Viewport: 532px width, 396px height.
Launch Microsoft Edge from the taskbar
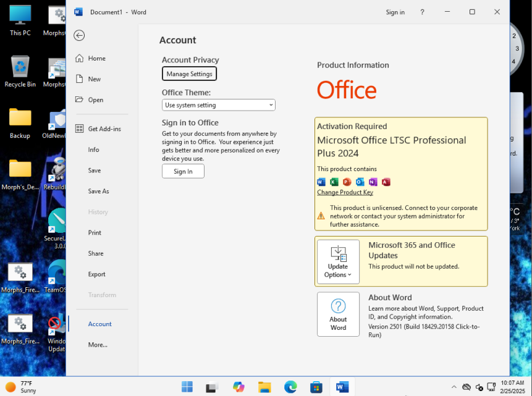tap(290, 387)
